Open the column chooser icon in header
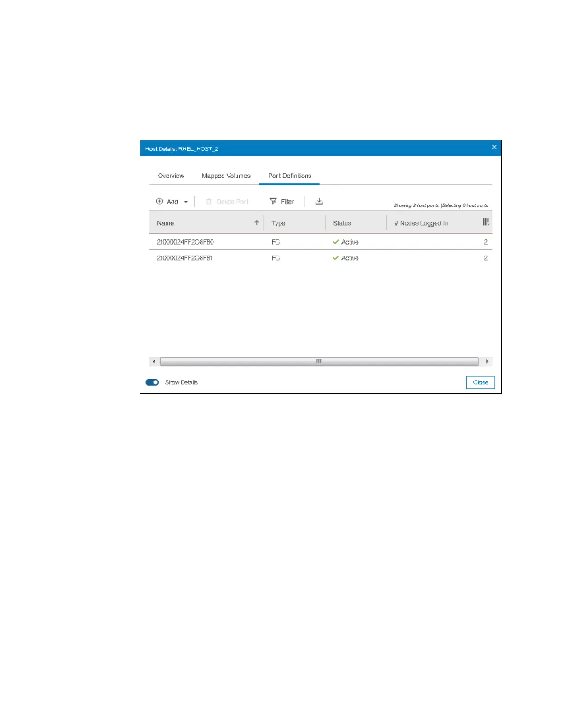 tap(486, 222)
